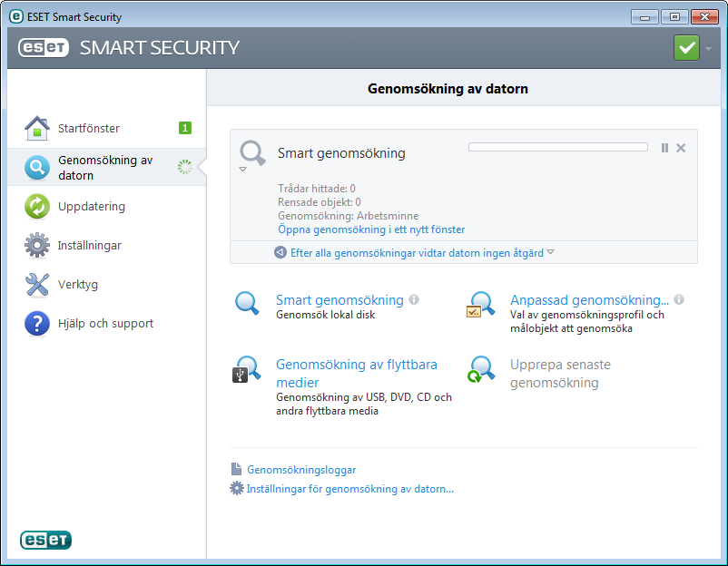Click the Startfönster home icon
This screenshot has width=728, height=566.
[x=37, y=128]
